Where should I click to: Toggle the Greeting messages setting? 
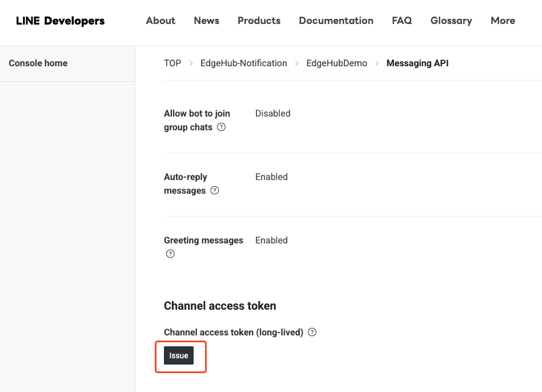271,240
